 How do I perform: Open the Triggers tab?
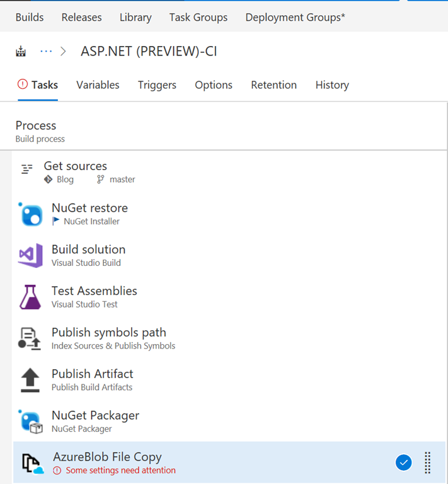[157, 85]
